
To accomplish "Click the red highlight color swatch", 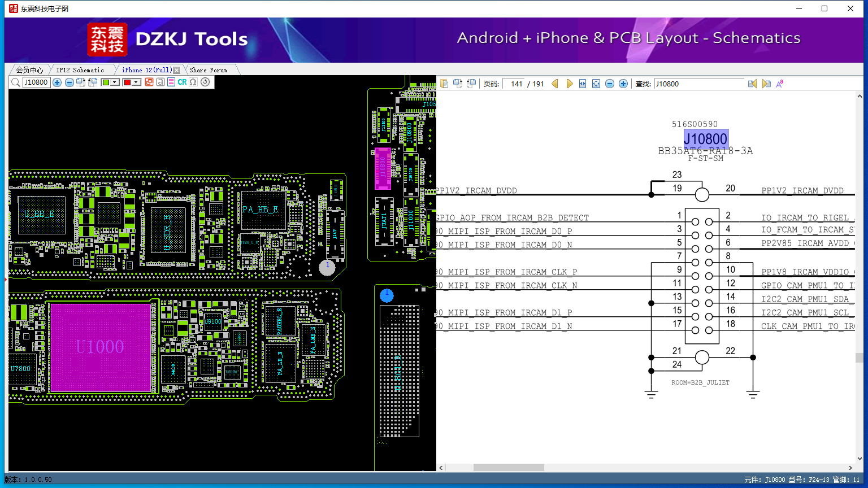I will click(127, 82).
